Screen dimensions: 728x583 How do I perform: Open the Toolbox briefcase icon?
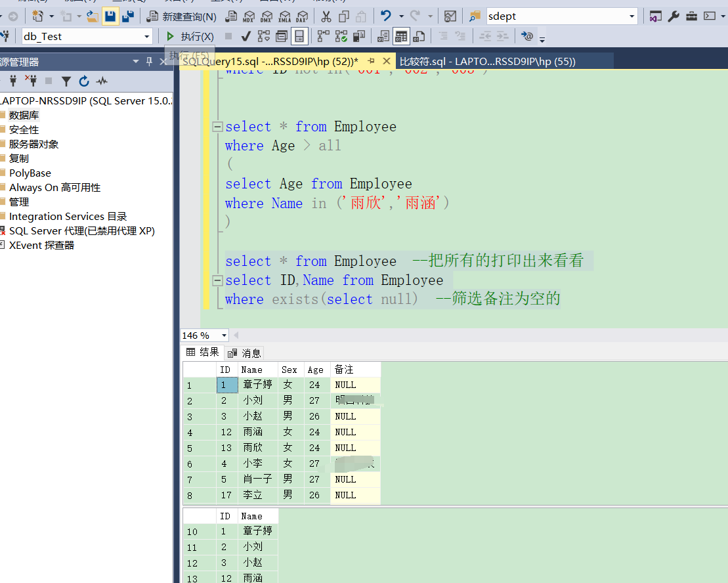691,16
